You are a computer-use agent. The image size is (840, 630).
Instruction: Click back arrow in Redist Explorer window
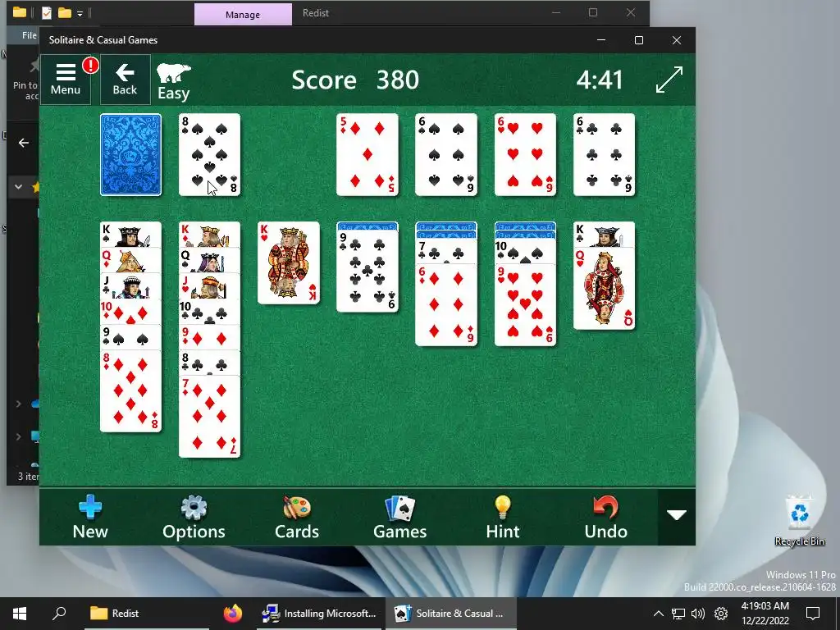click(24, 143)
